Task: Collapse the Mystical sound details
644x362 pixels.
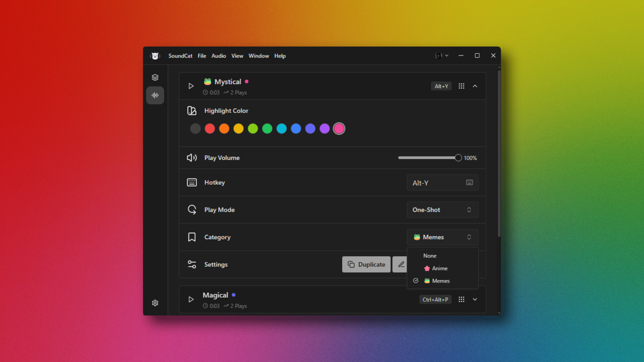Action: pos(475,86)
